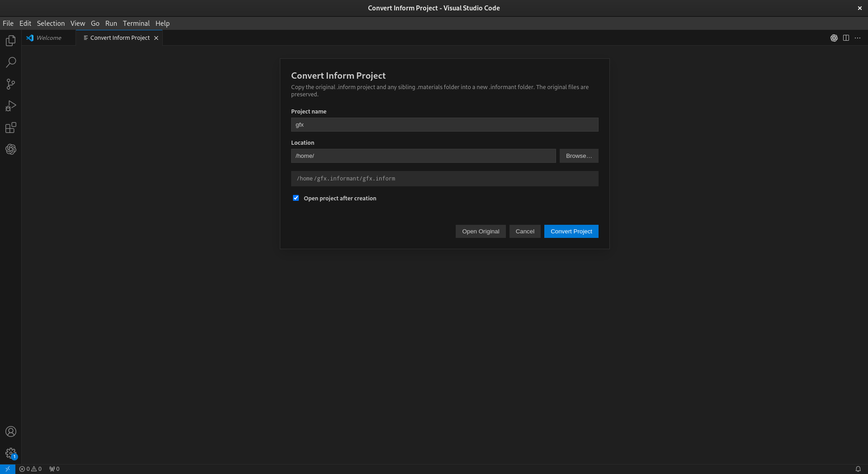
Task: Open the Help menu
Action: pyautogui.click(x=163, y=24)
